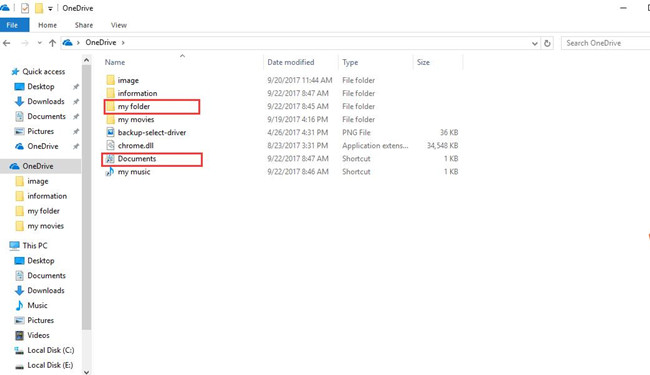Open pinned OneDrive under Quick access
The height and width of the screenshot is (375, 650).
43,146
